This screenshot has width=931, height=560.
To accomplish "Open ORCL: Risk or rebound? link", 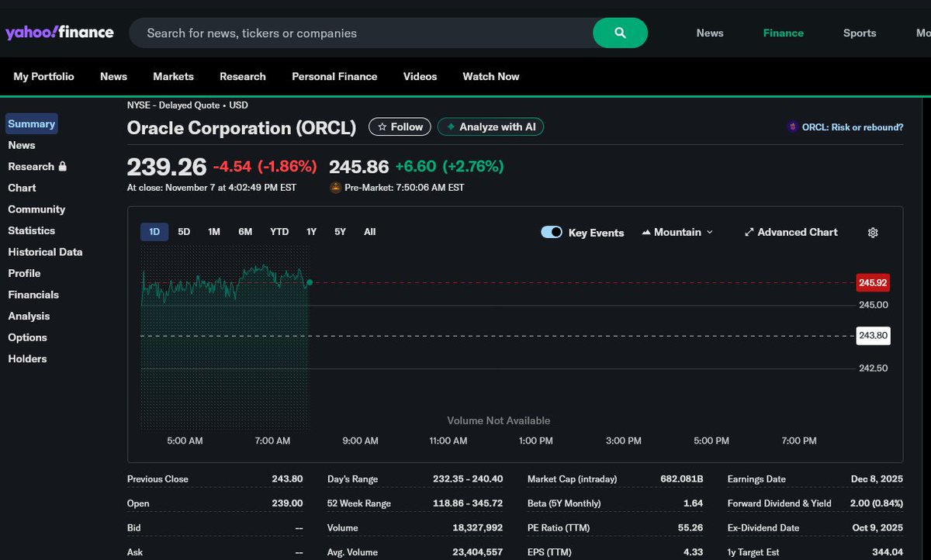I will [x=853, y=127].
